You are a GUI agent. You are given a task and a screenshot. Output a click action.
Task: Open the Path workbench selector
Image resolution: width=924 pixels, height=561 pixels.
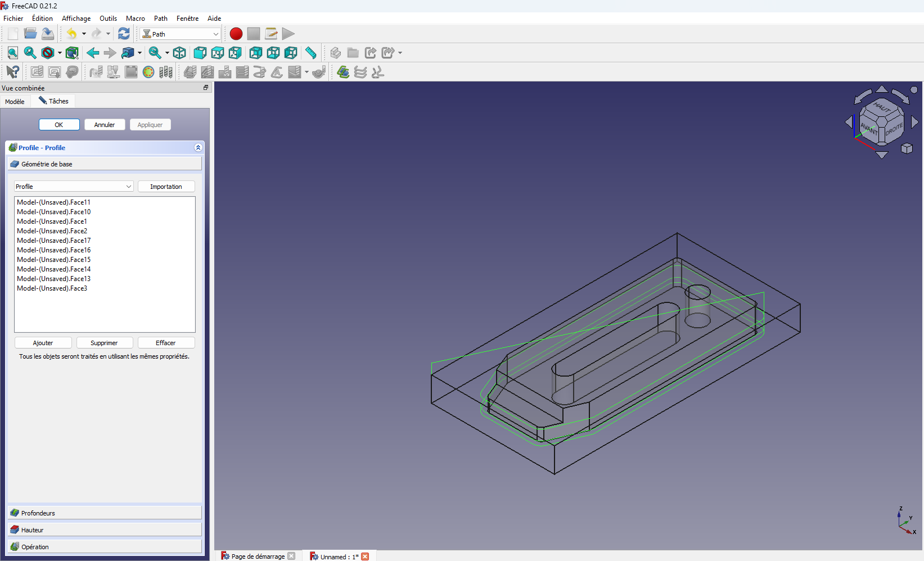point(180,34)
